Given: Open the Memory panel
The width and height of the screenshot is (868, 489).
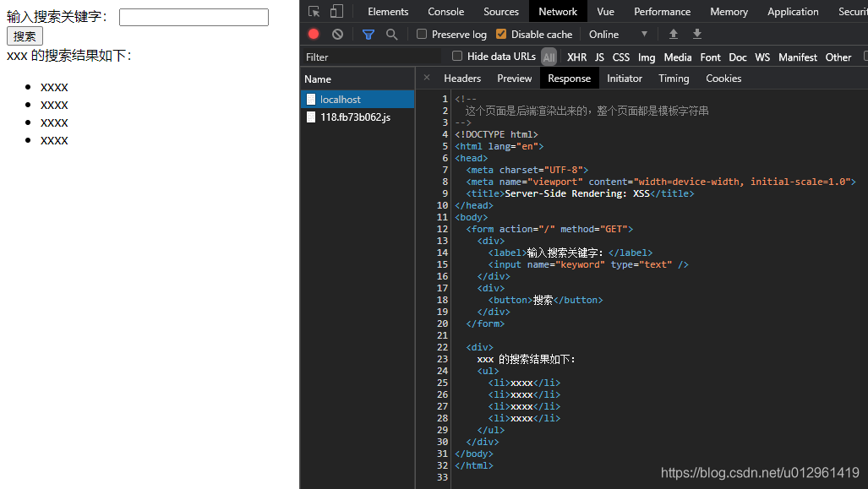Looking at the screenshot, I should [x=729, y=12].
